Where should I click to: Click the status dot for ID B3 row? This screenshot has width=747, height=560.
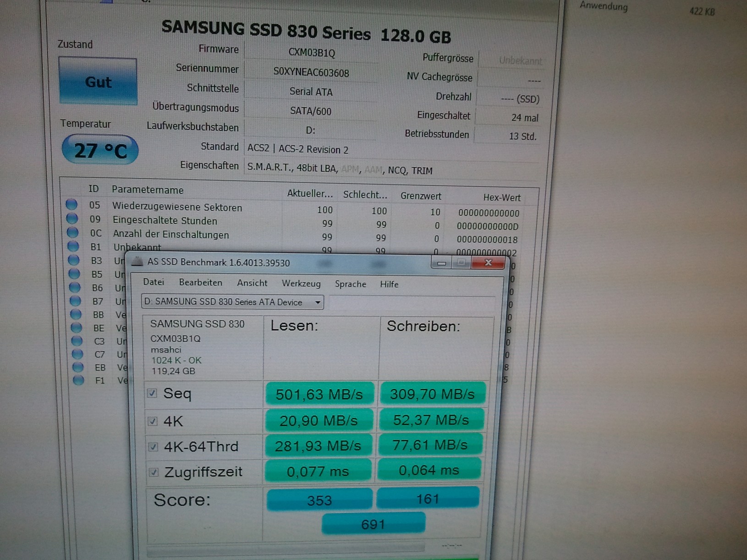coord(73,260)
